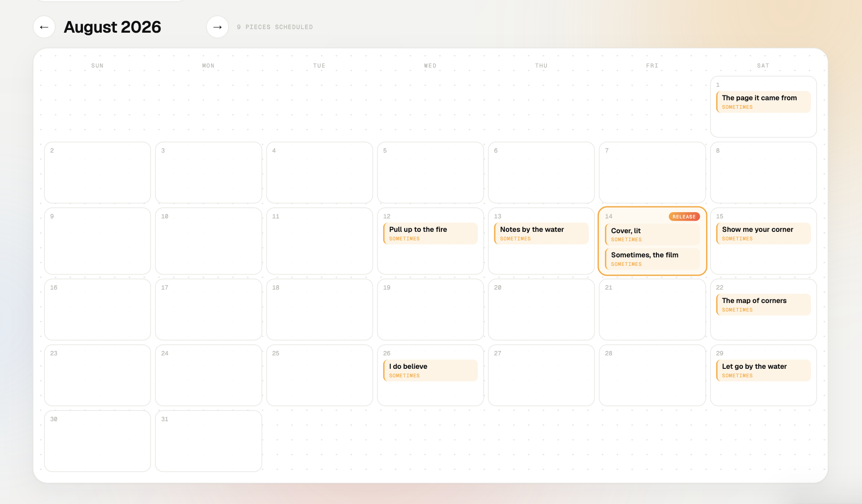862x504 pixels.
Task: Select the day cell for August 24
Action: 209,376
